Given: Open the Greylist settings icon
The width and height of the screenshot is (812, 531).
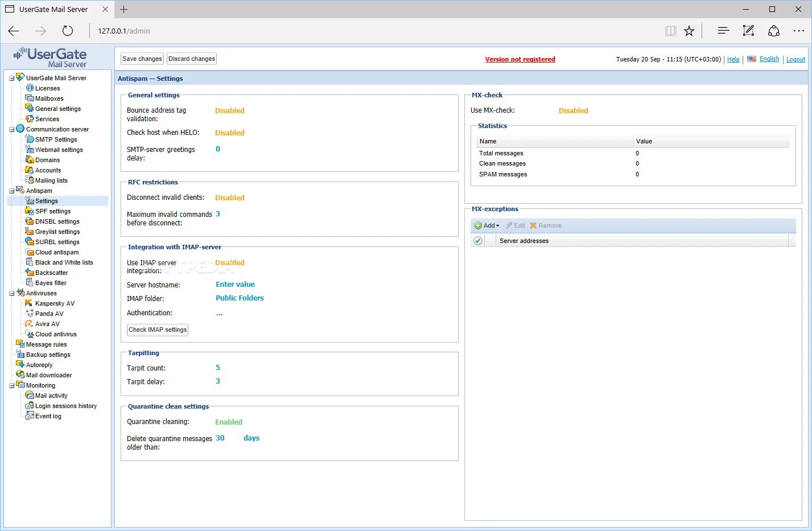Looking at the screenshot, I should (30, 232).
